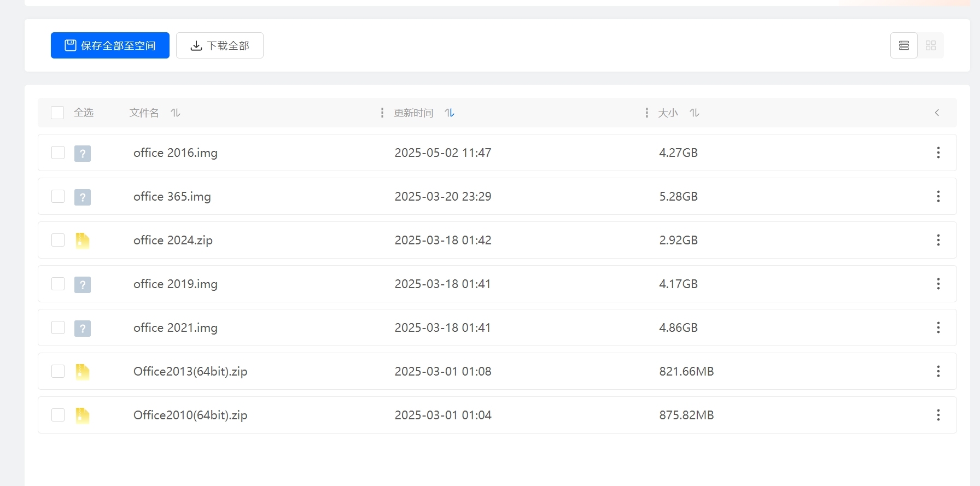
Task: Click the 文件名 column header
Action: [144, 113]
